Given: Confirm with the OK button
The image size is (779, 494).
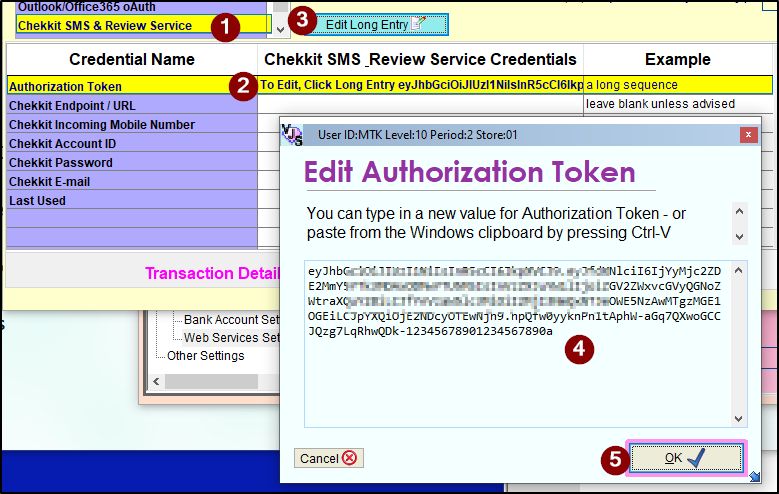Looking at the screenshot, I should [686, 458].
